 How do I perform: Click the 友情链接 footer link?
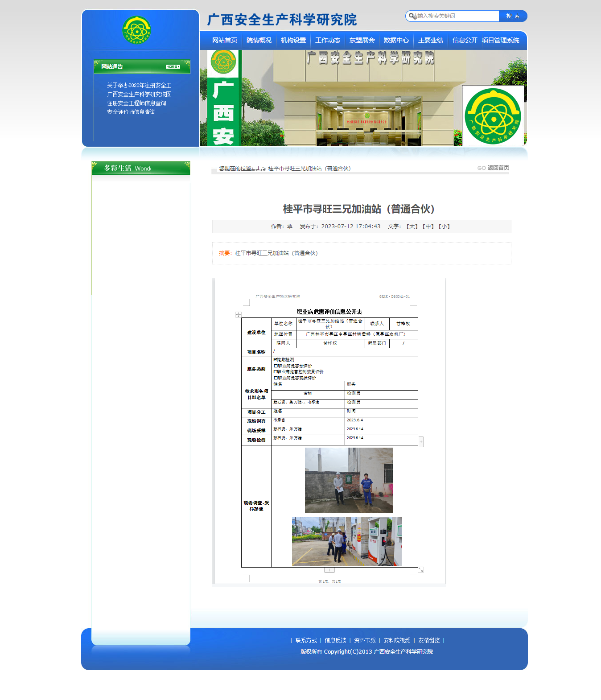coord(429,640)
